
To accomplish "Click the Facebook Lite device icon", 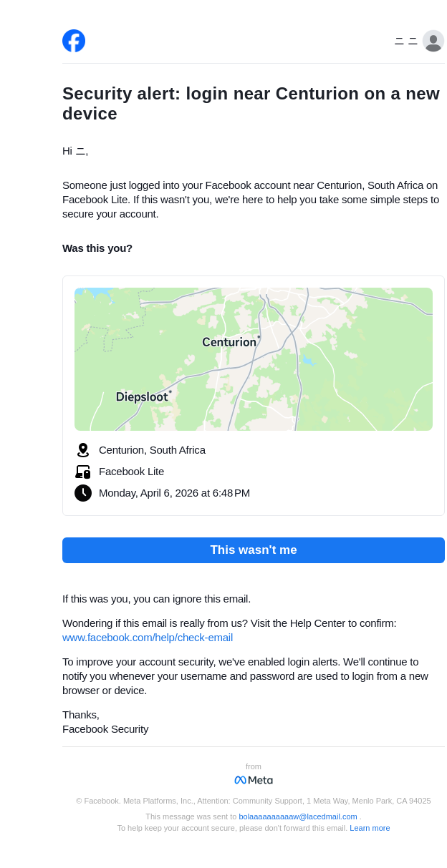I will coord(83,472).
